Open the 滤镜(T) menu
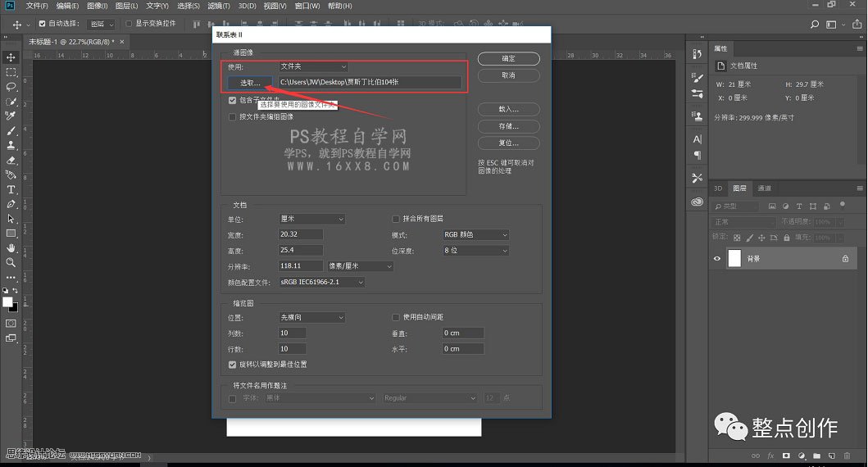Viewport: 868px width, 467px height. pos(219,6)
